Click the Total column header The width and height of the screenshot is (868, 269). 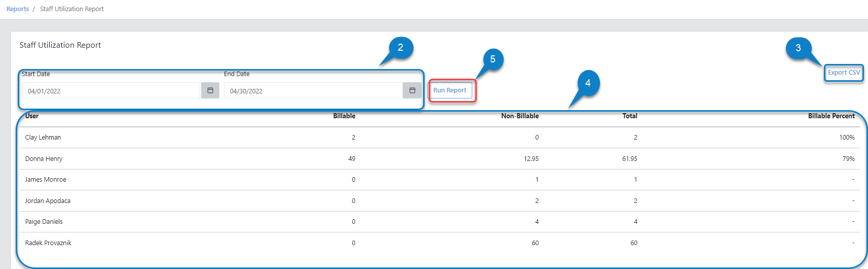coord(630,116)
